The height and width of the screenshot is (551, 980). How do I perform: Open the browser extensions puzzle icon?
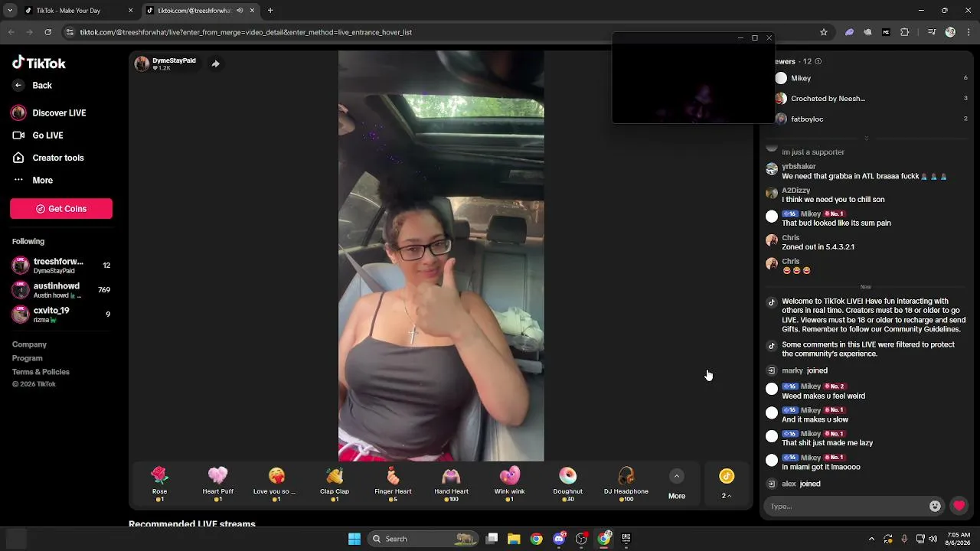click(905, 32)
